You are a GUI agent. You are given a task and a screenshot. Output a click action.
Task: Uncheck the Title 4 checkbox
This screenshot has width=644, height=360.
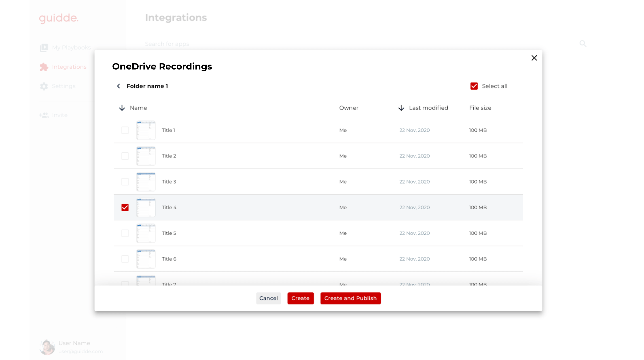click(125, 207)
